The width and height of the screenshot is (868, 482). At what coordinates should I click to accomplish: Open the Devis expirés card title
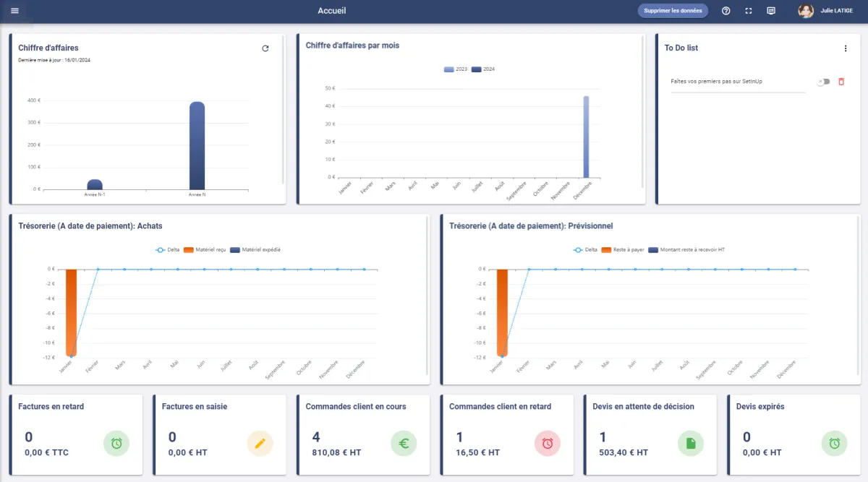tap(760, 407)
